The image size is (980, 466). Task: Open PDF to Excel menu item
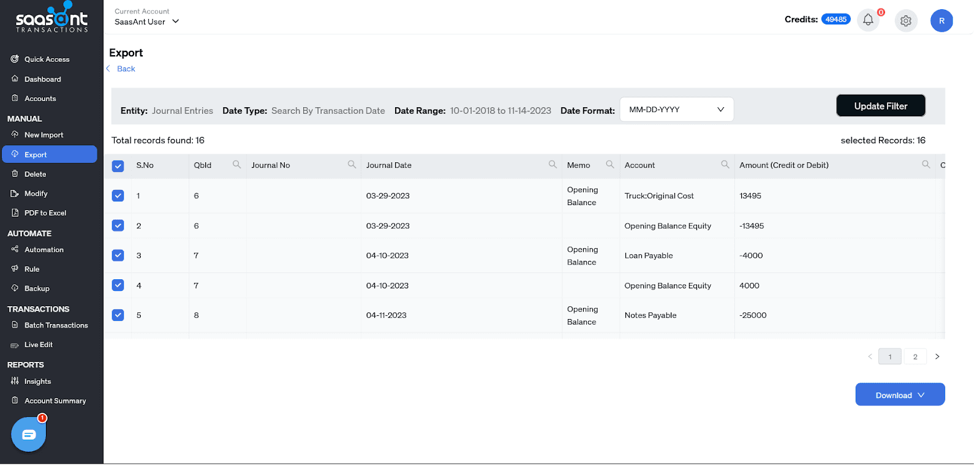coord(45,213)
